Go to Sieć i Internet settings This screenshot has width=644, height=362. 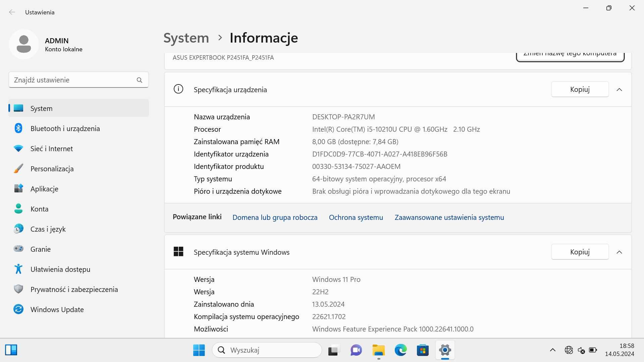[78, 148]
